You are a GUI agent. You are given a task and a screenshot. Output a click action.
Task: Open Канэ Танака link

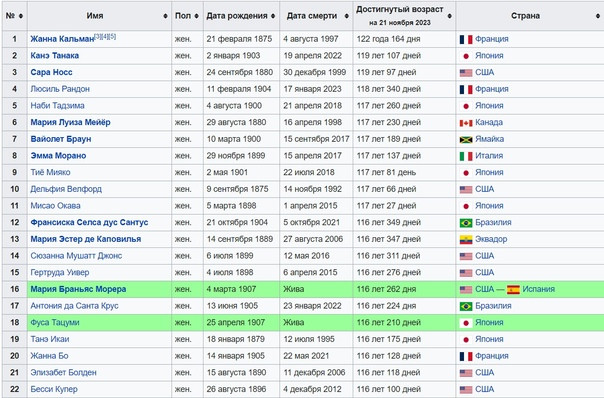[x=55, y=55]
